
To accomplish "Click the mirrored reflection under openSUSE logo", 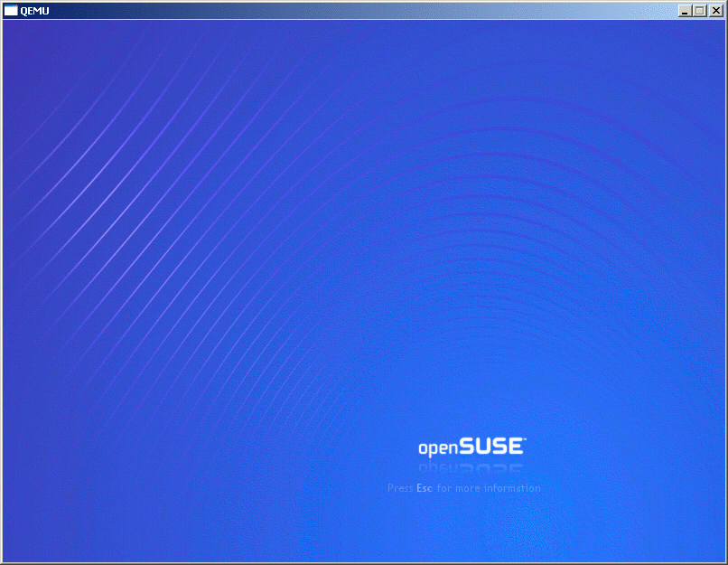I will pyautogui.click(x=471, y=468).
